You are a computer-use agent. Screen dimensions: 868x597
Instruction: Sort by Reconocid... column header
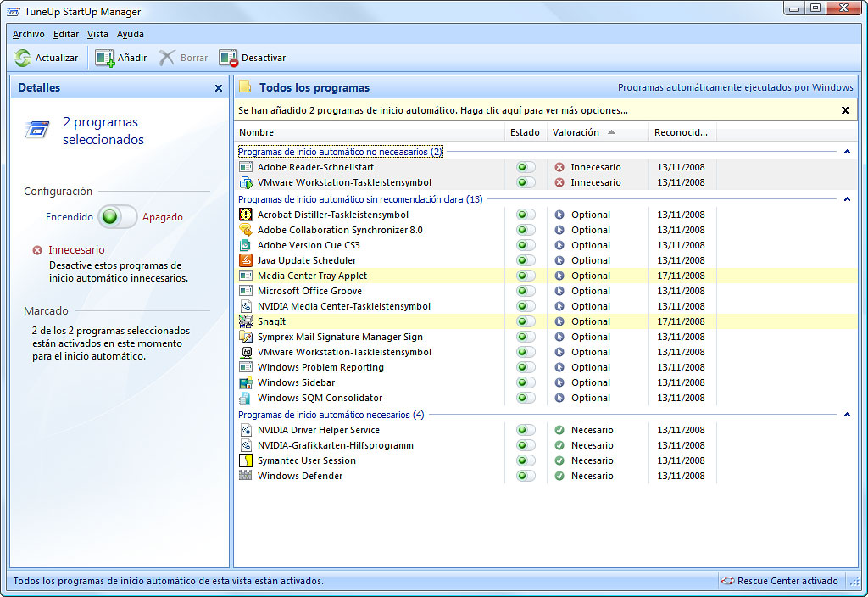(x=682, y=132)
